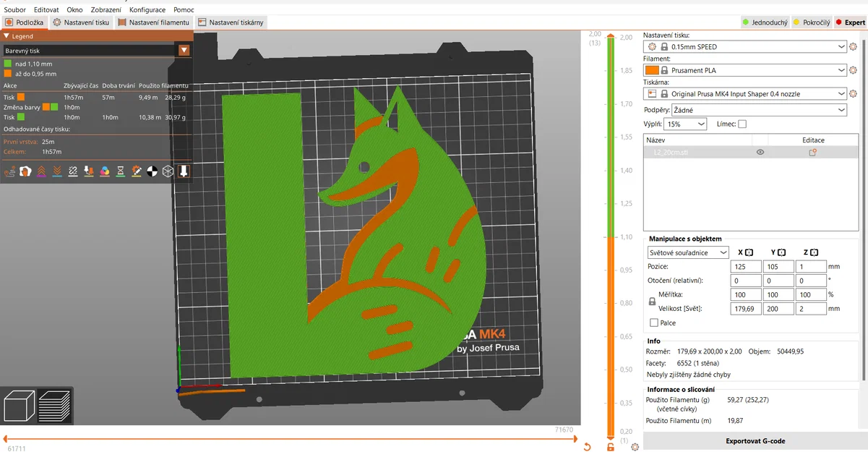
Task: Toggle travel moves visibility icon in legend
Action: coord(9,171)
